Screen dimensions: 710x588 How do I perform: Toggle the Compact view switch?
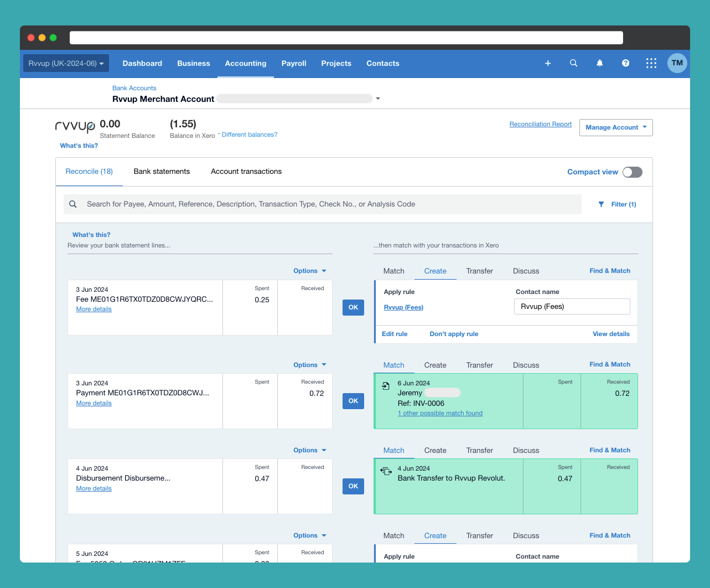pyautogui.click(x=632, y=172)
